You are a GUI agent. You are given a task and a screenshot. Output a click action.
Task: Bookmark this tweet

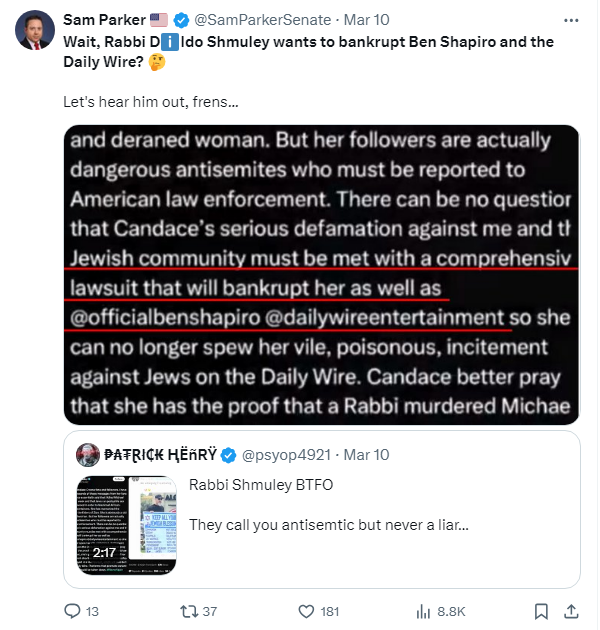540,610
